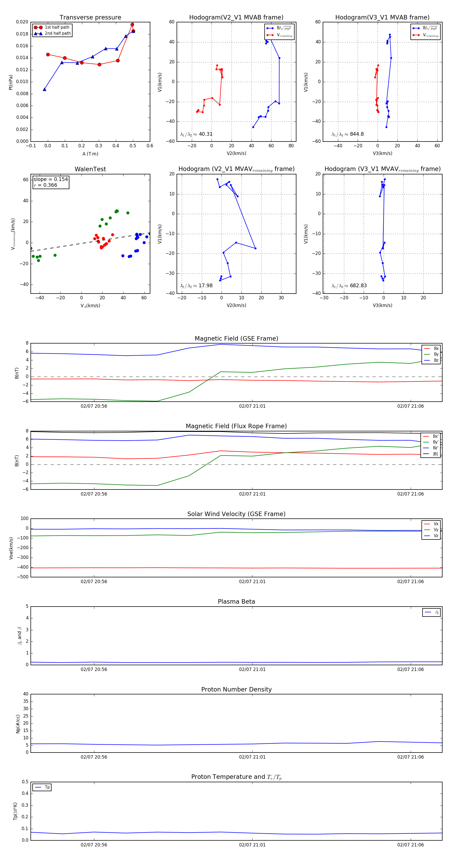Click '02/07 21:01' tick under Proton Temperature plot

point(252,845)
